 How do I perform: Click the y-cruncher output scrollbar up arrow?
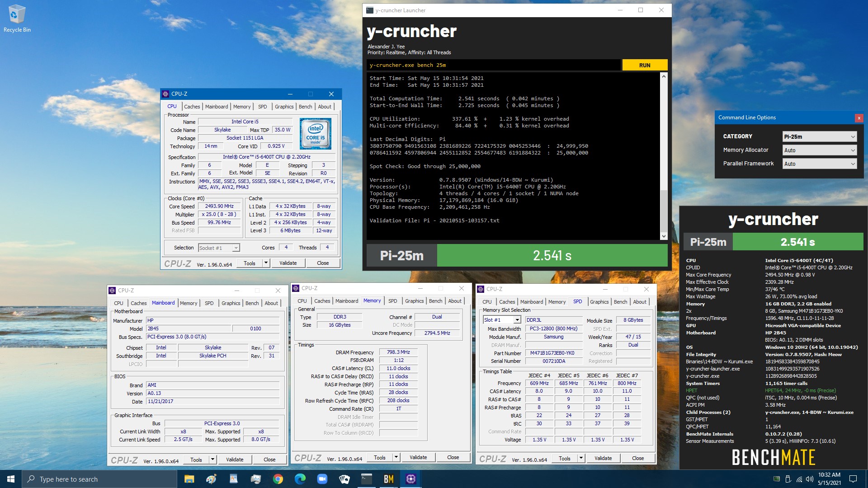click(x=664, y=76)
